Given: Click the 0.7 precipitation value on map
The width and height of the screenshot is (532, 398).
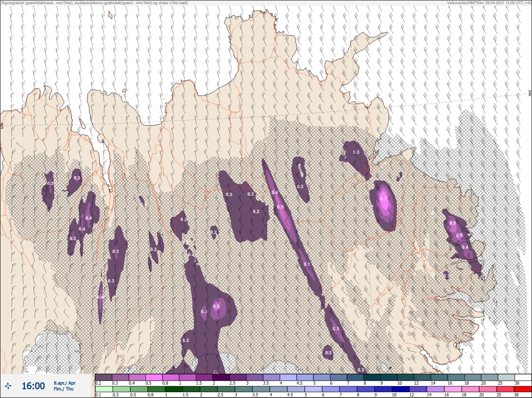Looking at the screenshot, I should click(x=383, y=199).
